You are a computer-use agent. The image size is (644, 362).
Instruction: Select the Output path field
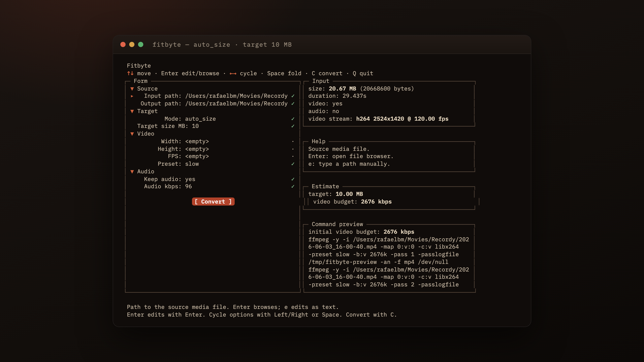pos(213,103)
